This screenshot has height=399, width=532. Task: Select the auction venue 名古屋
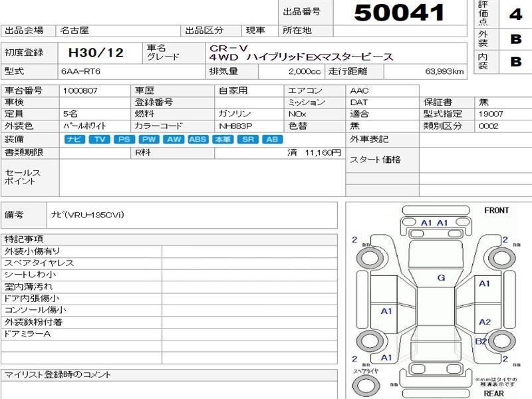click(74, 31)
